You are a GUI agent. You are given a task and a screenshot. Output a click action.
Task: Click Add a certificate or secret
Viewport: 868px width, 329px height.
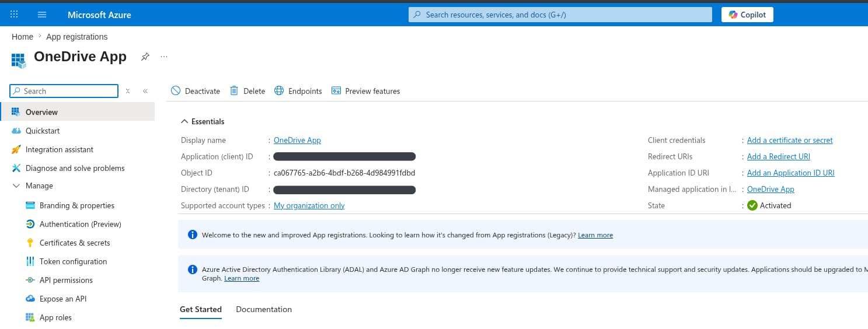790,140
